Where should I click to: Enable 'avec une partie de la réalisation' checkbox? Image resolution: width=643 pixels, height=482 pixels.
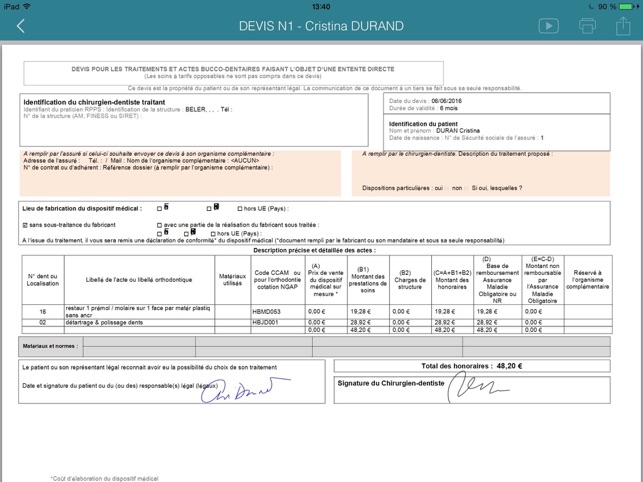(160, 225)
